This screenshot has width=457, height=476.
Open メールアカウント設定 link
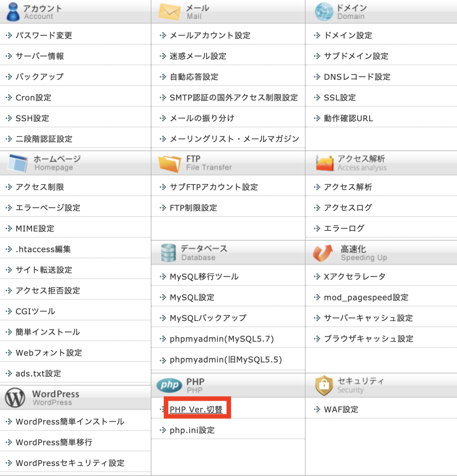[210, 35]
